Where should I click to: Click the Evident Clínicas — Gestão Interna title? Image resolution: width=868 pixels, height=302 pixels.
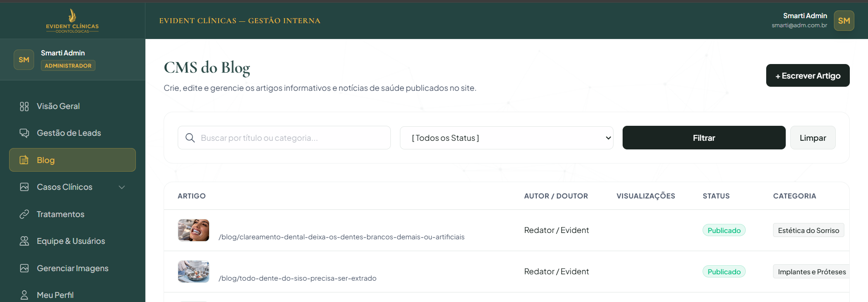(x=240, y=20)
